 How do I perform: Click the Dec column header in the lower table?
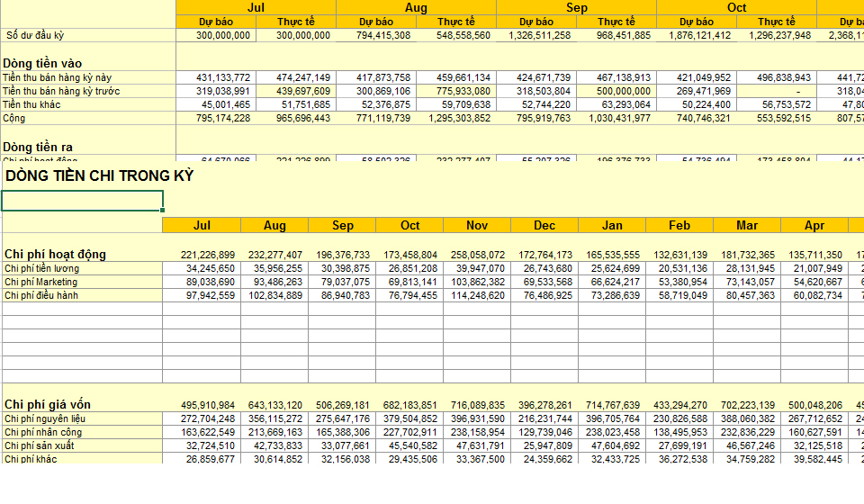click(544, 225)
